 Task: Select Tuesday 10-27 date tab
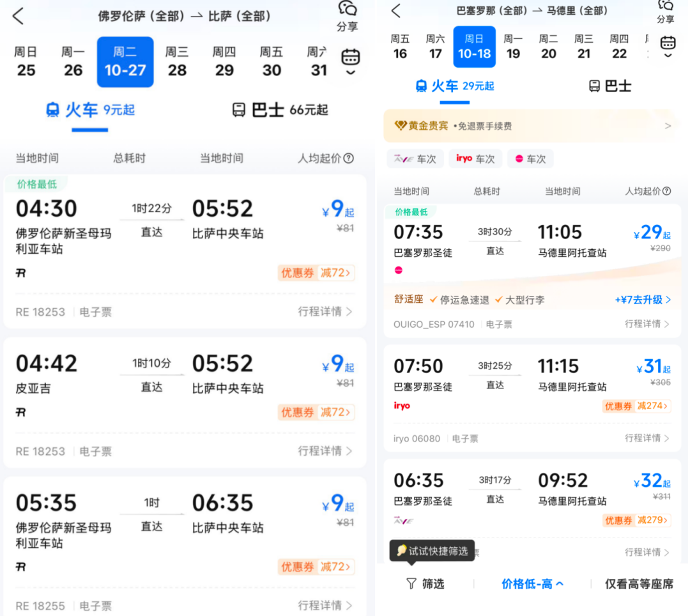[x=125, y=62]
